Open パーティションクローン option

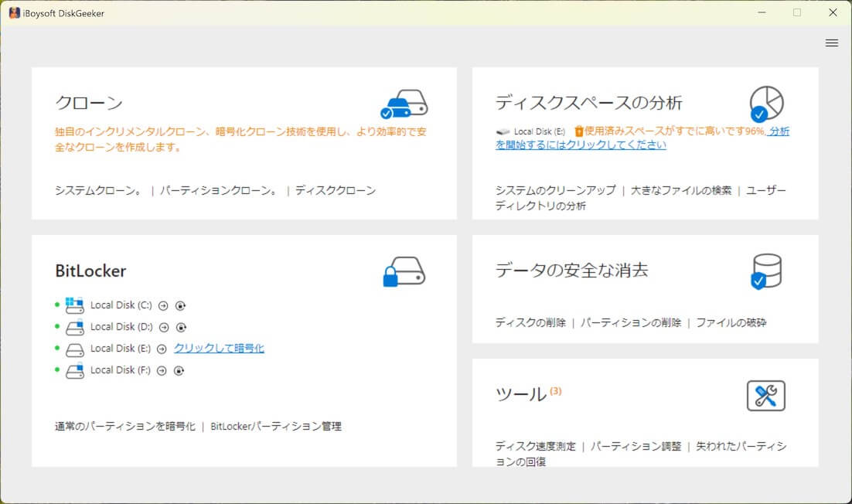coord(219,191)
